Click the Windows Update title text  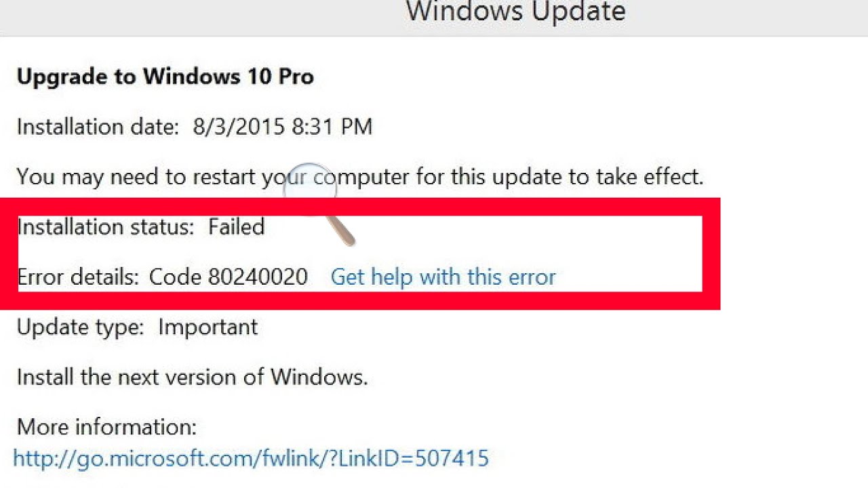click(x=515, y=12)
